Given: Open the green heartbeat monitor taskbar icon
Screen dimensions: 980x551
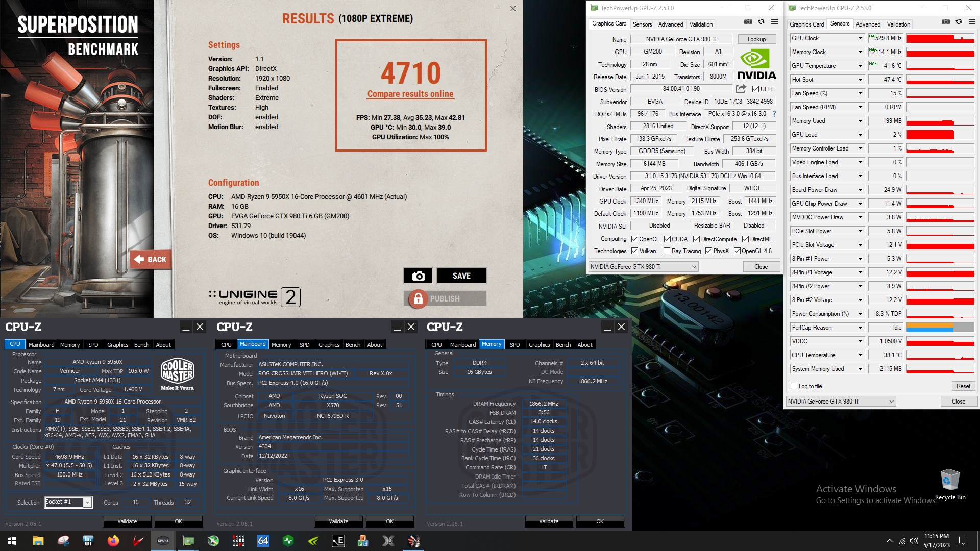Looking at the screenshot, I should (x=288, y=541).
